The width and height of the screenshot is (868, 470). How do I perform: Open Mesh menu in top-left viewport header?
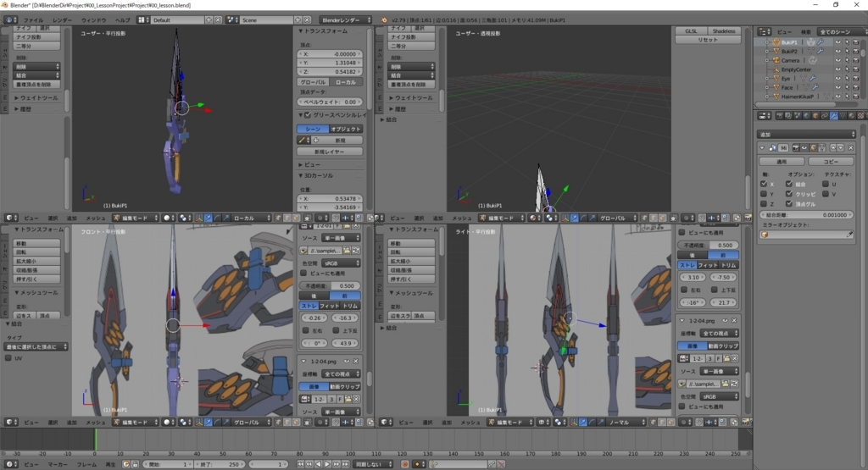[96, 218]
